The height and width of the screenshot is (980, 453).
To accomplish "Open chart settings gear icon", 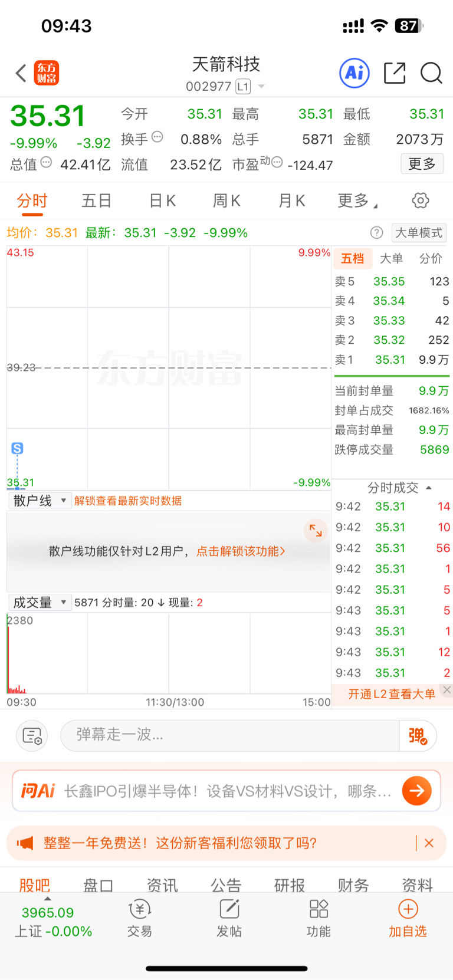I will [x=421, y=200].
